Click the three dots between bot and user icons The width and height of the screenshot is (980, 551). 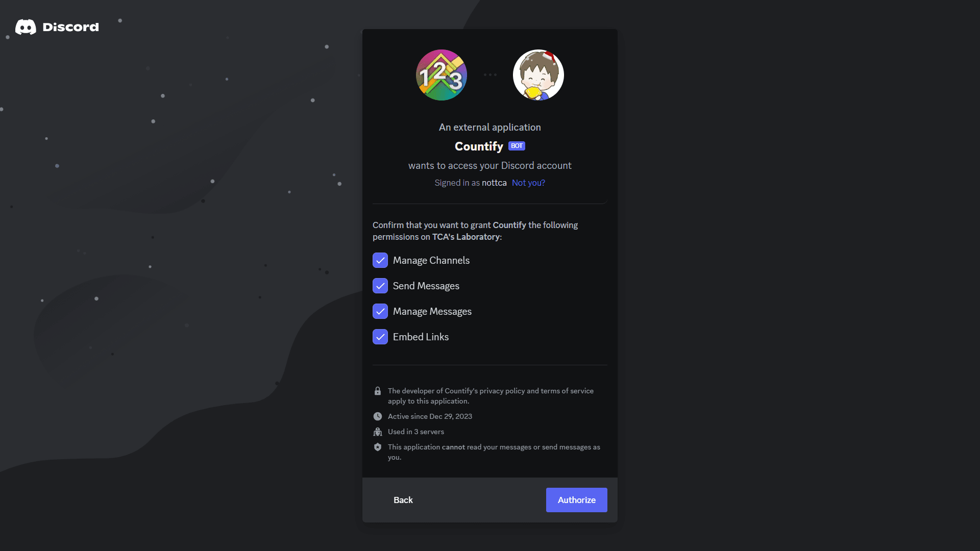pos(490,74)
